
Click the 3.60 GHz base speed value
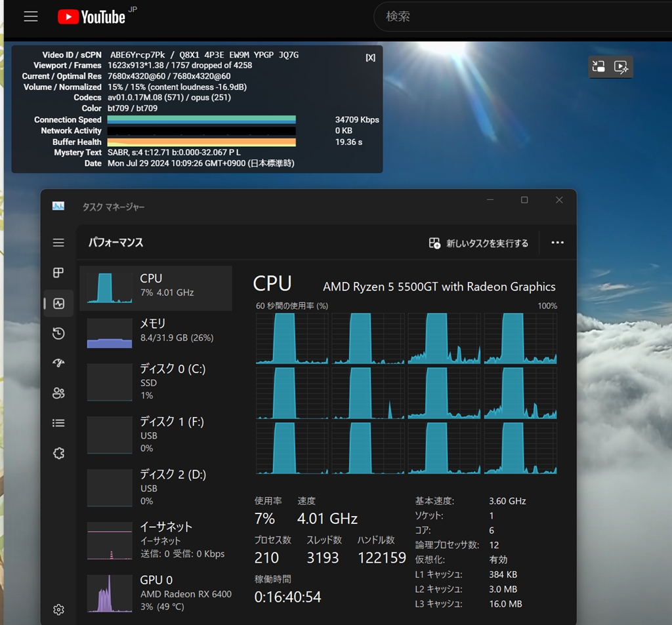[507, 501]
